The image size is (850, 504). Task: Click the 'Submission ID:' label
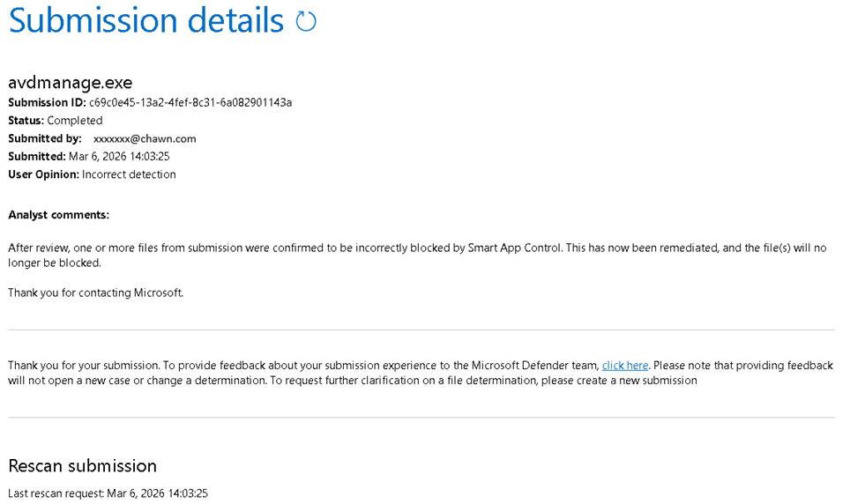(x=47, y=102)
